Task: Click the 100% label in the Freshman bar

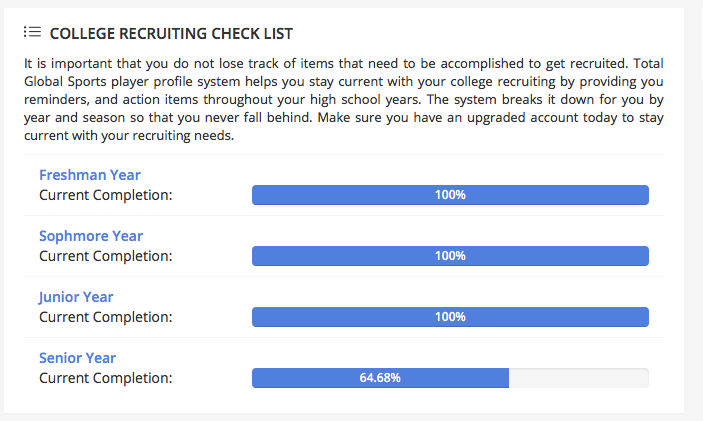Action: coord(450,195)
